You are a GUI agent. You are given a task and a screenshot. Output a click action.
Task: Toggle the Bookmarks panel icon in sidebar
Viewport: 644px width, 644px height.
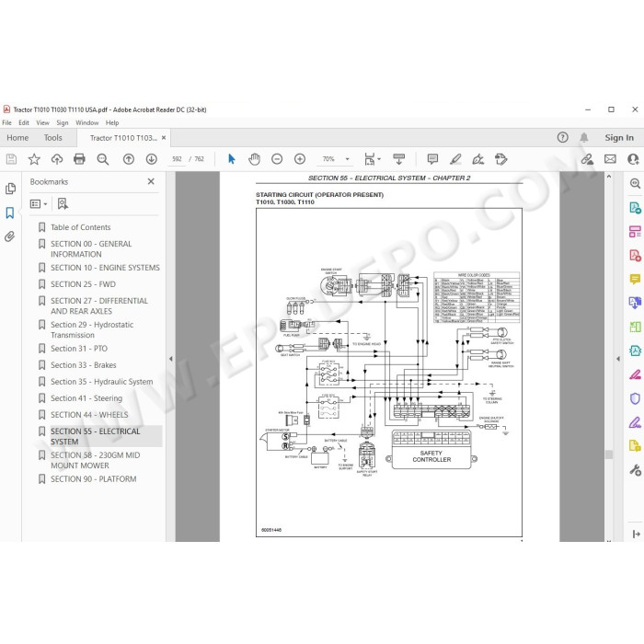tap(10, 213)
